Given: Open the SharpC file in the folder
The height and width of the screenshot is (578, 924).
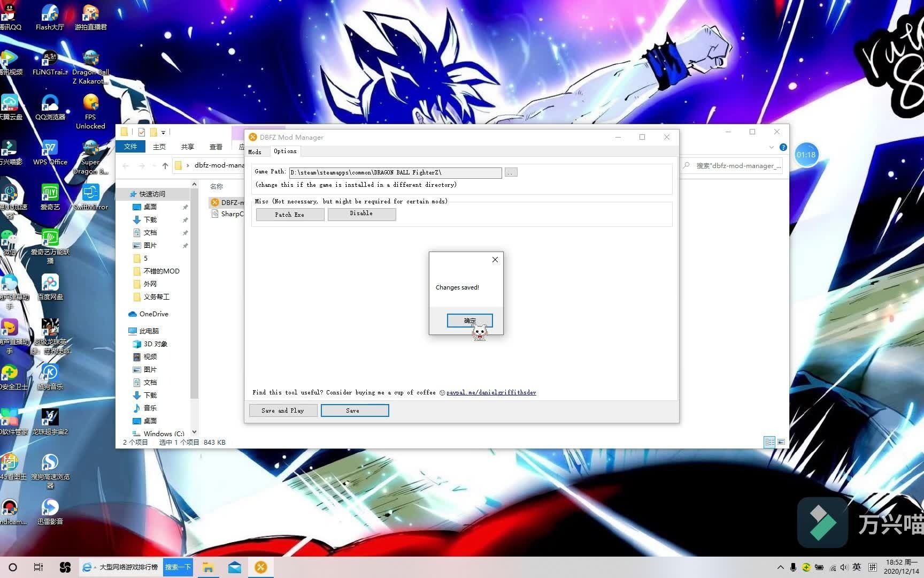Looking at the screenshot, I should click(231, 214).
